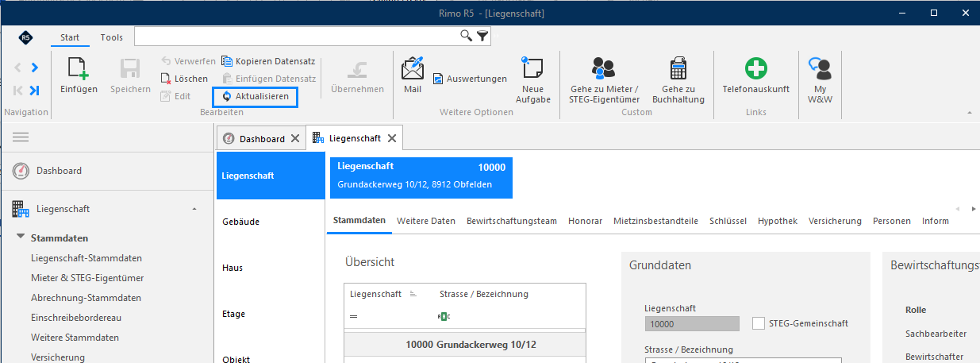Click Einfügen Datensatz
Screen dimensions: 980x363
tap(268, 79)
